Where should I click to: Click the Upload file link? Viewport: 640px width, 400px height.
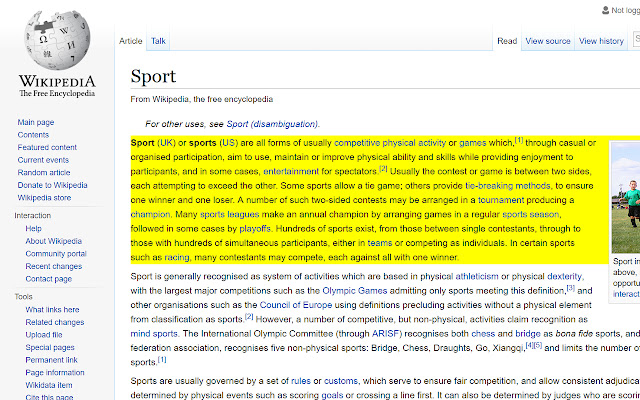pyautogui.click(x=44, y=335)
